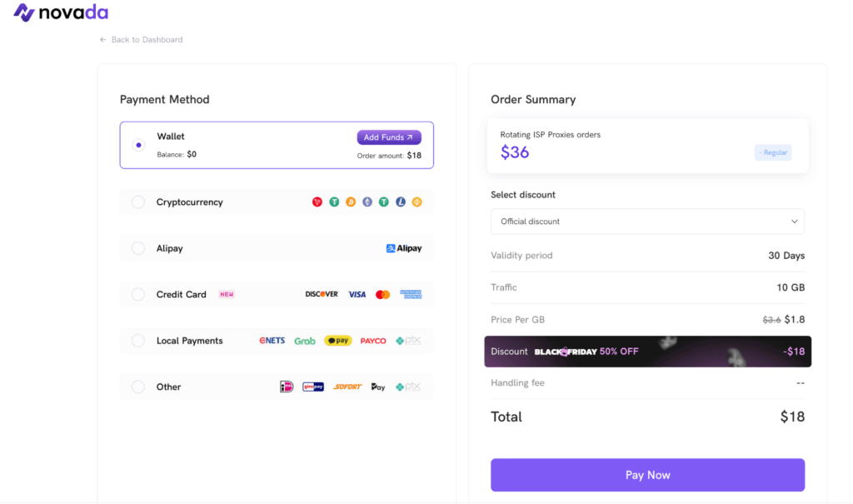Click the Ethereum cryptocurrency icon
The height and width of the screenshot is (504, 853).
[367, 202]
